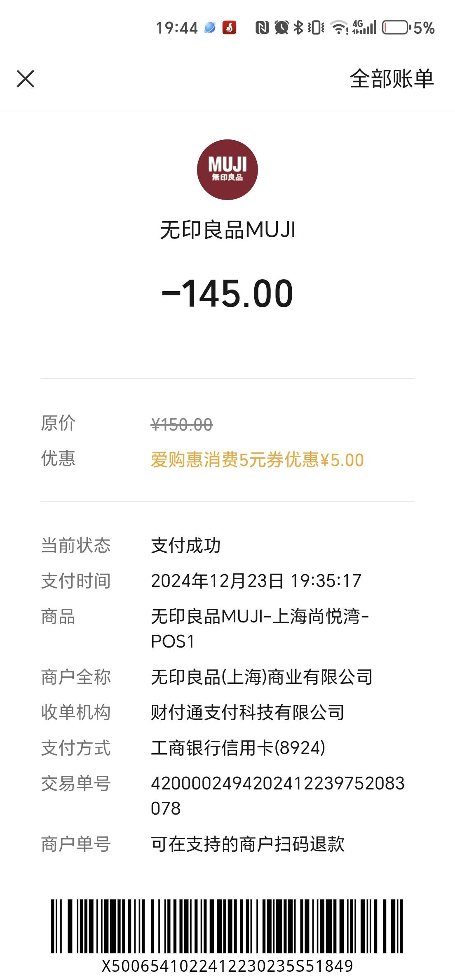Tap the alarm clock status icon
Viewport: 455px width, 980px height.
[281, 28]
